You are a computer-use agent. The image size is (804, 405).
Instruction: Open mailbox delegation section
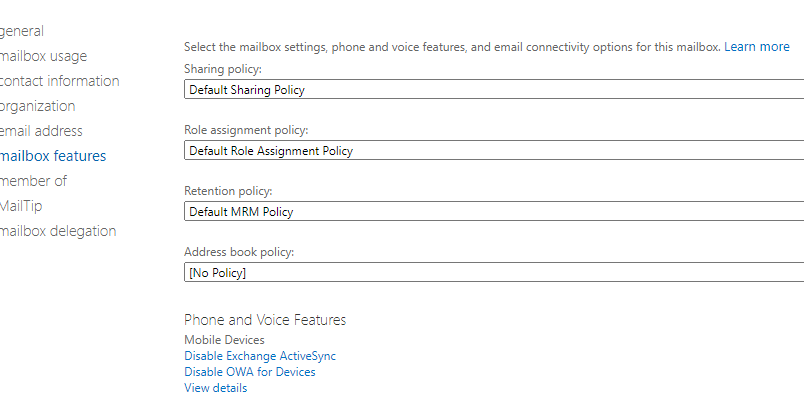click(58, 231)
